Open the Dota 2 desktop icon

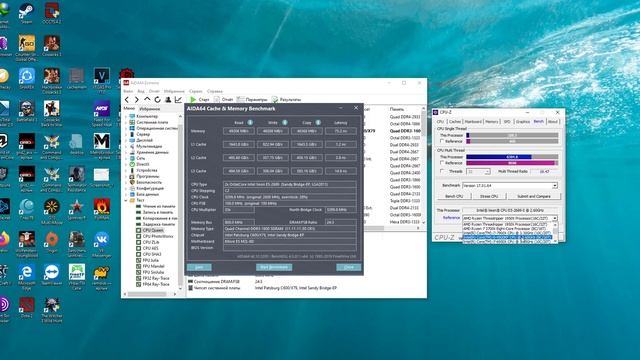(27, 308)
